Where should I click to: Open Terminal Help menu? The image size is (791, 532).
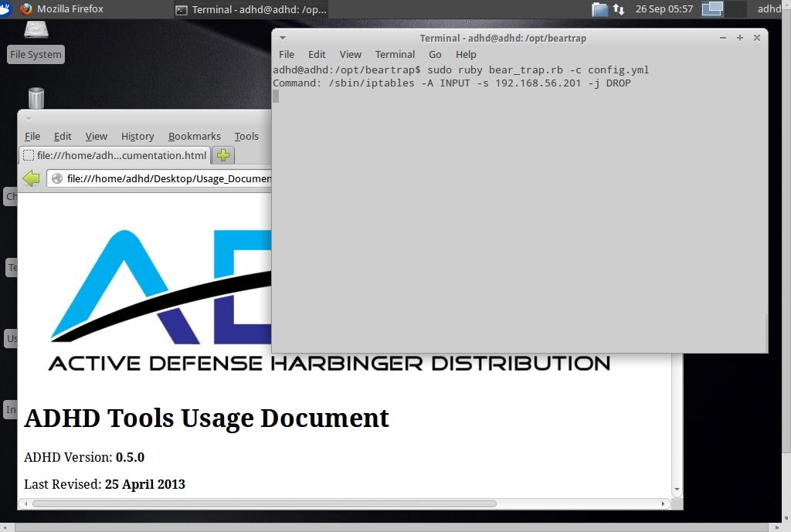[x=466, y=55]
